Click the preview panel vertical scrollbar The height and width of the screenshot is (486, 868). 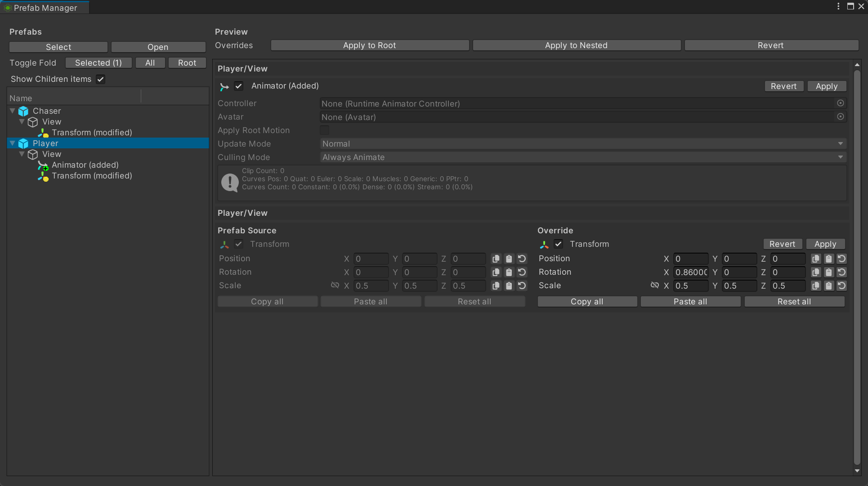click(857, 265)
